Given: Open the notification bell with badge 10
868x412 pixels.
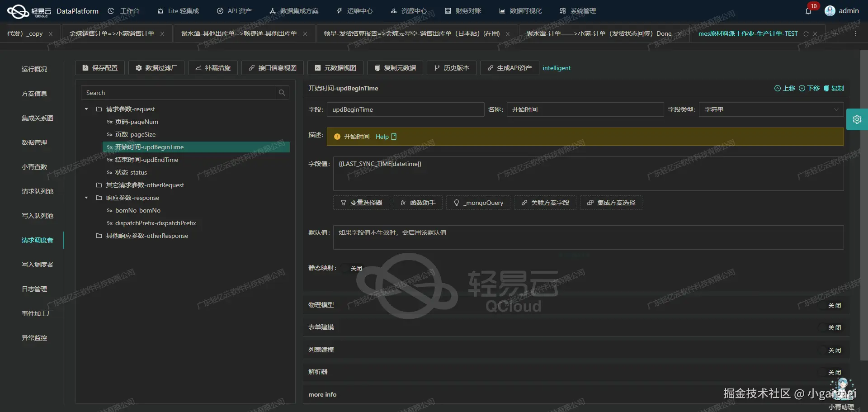Looking at the screenshot, I should tap(809, 11).
